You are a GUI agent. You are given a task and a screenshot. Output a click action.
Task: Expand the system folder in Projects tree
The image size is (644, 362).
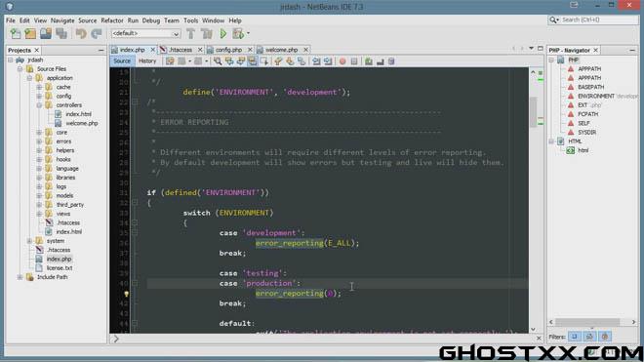pos(29,241)
